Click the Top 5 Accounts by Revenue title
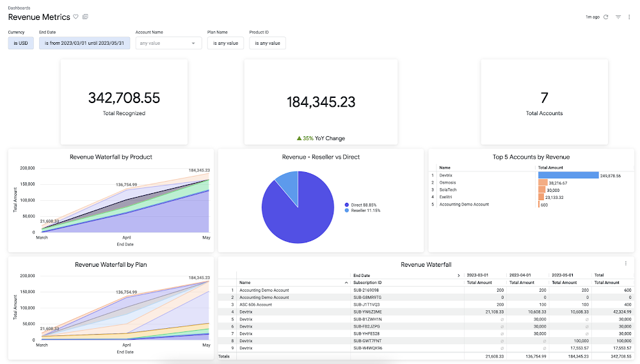The image size is (640, 364). [531, 157]
